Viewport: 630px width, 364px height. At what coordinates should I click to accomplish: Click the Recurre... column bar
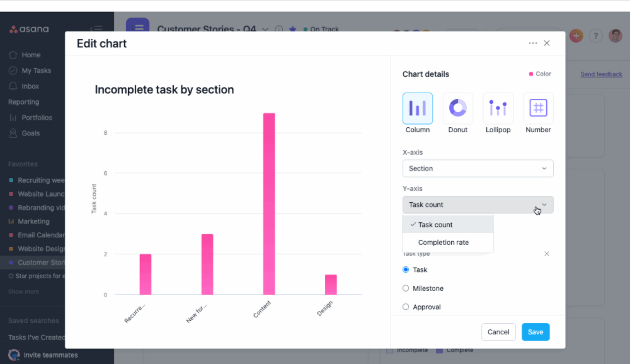146,274
